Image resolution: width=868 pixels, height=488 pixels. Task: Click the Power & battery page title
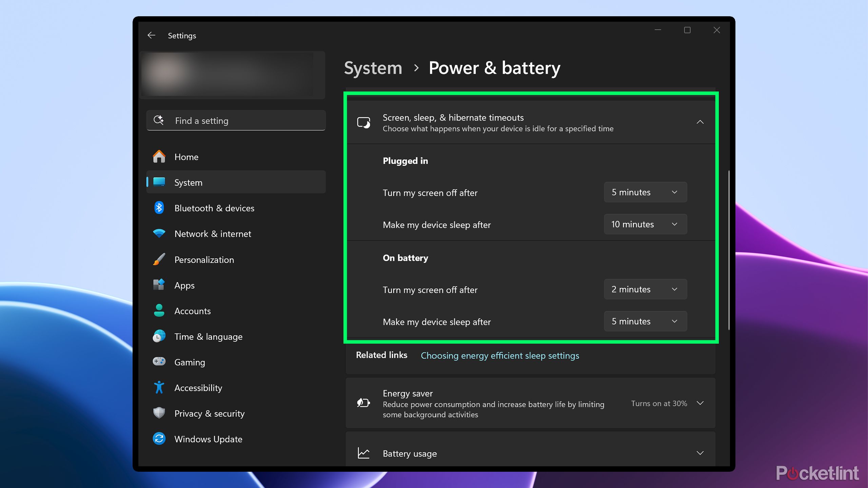click(494, 68)
